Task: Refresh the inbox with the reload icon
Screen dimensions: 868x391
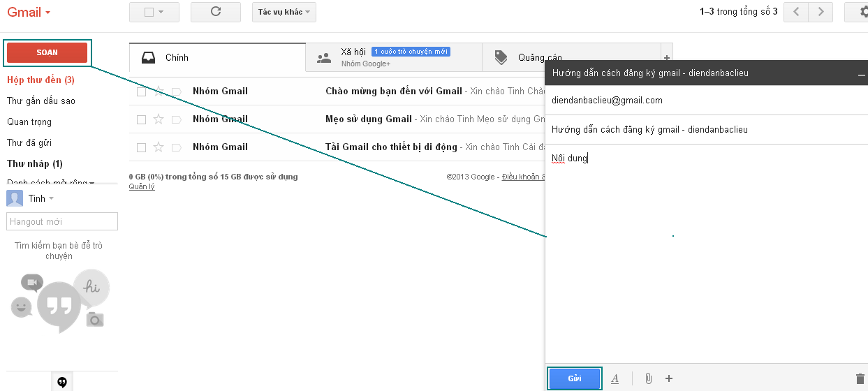Action: coord(216,12)
